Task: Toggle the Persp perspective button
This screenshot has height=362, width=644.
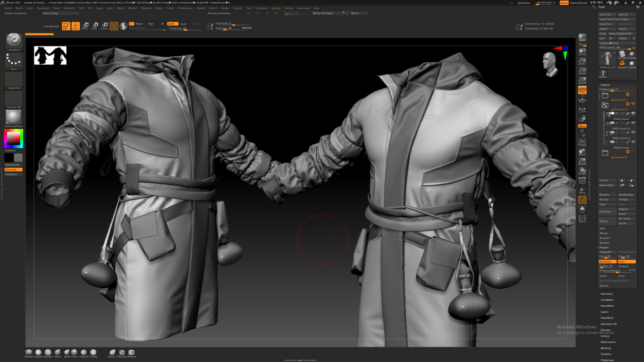Action: pos(582,90)
